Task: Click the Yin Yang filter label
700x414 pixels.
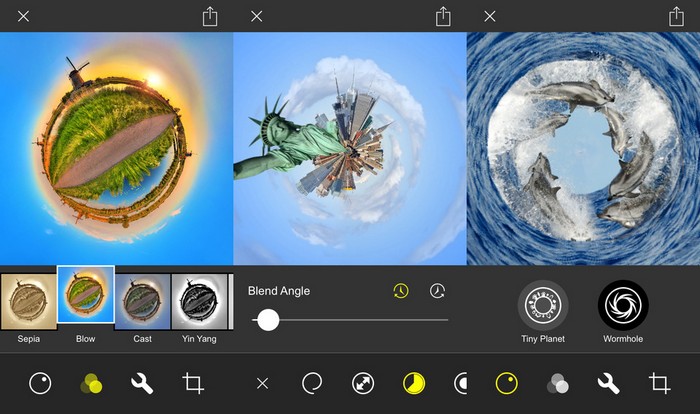Action: click(199, 339)
